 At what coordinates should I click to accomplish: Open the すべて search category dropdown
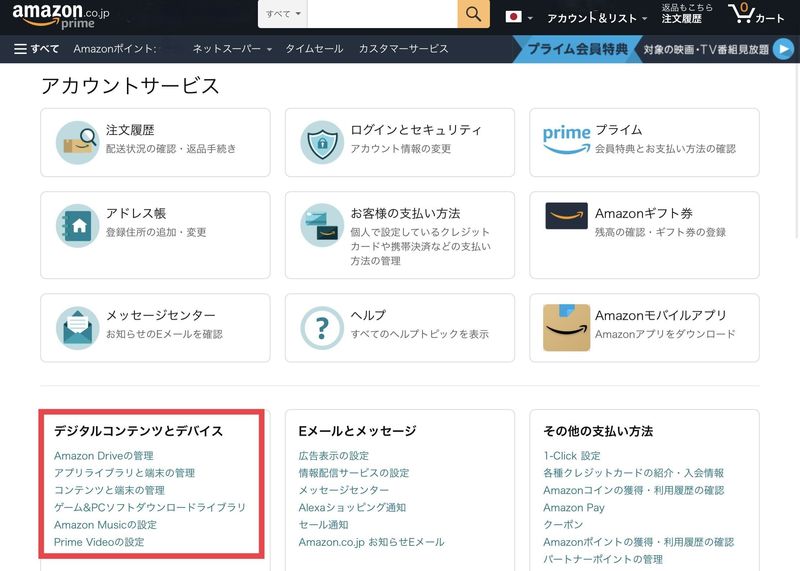pos(283,14)
